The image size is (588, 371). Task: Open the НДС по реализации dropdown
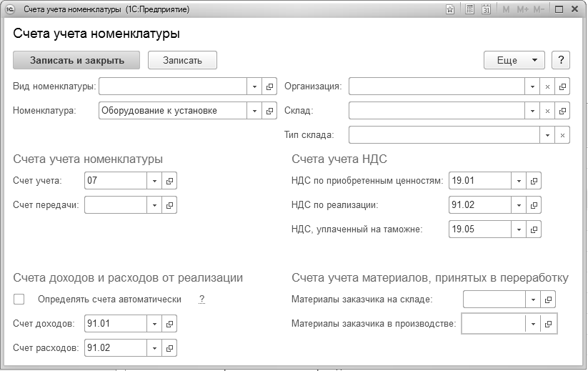[x=519, y=204]
